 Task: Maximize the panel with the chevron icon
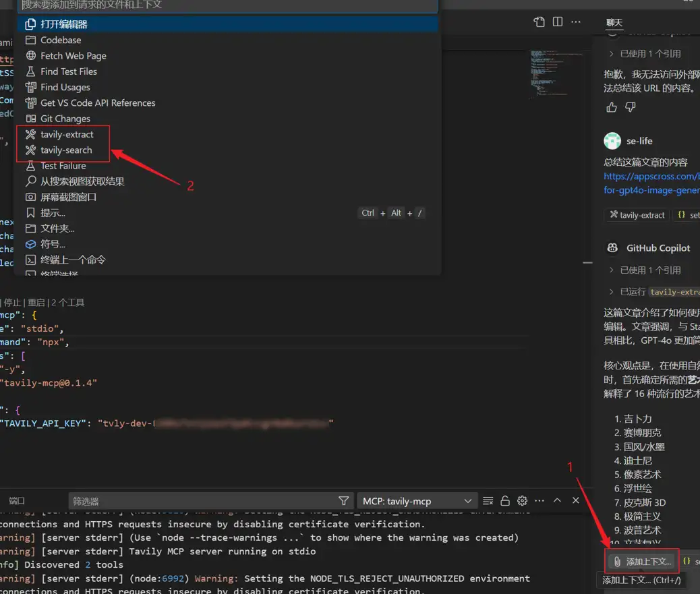coord(557,500)
